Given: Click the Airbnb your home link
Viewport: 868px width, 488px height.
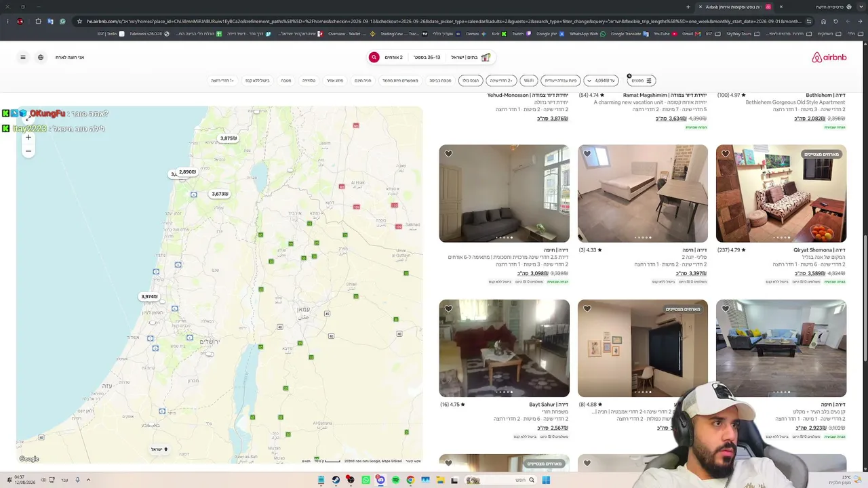Looking at the screenshot, I should (70, 58).
